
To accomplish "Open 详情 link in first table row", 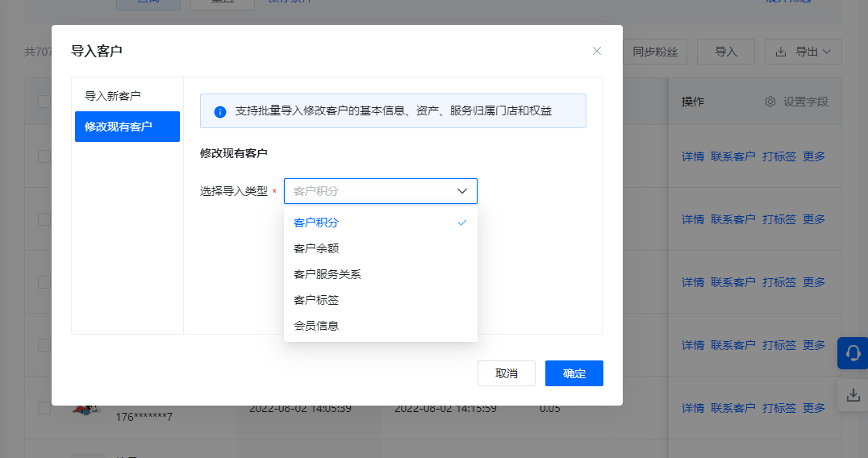I will coord(692,156).
